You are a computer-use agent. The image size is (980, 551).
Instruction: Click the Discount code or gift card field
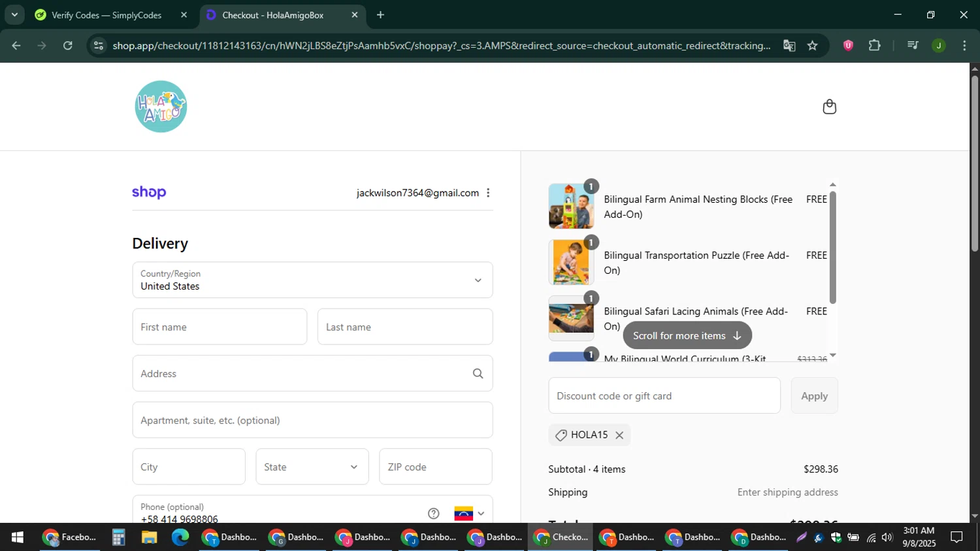click(x=664, y=395)
